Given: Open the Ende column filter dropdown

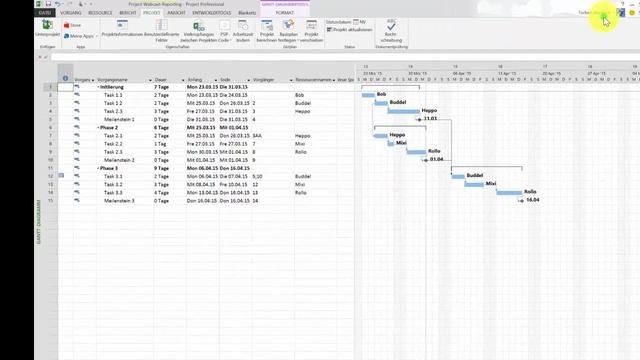Looking at the screenshot, I should pos(248,80).
